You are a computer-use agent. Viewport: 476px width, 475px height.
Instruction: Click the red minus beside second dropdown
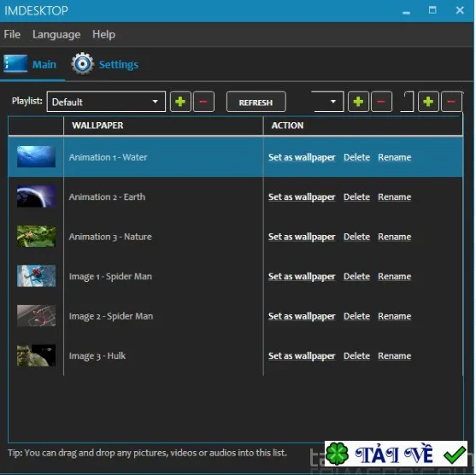click(x=381, y=102)
